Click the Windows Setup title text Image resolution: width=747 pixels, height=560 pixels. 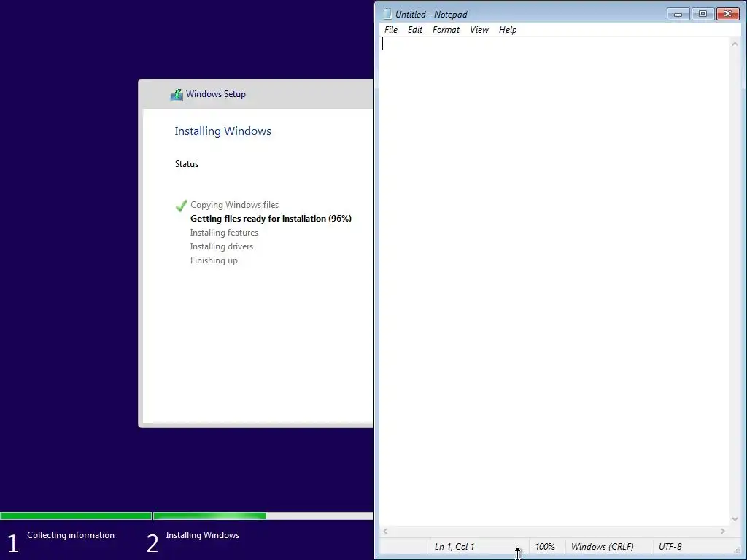(x=216, y=94)
